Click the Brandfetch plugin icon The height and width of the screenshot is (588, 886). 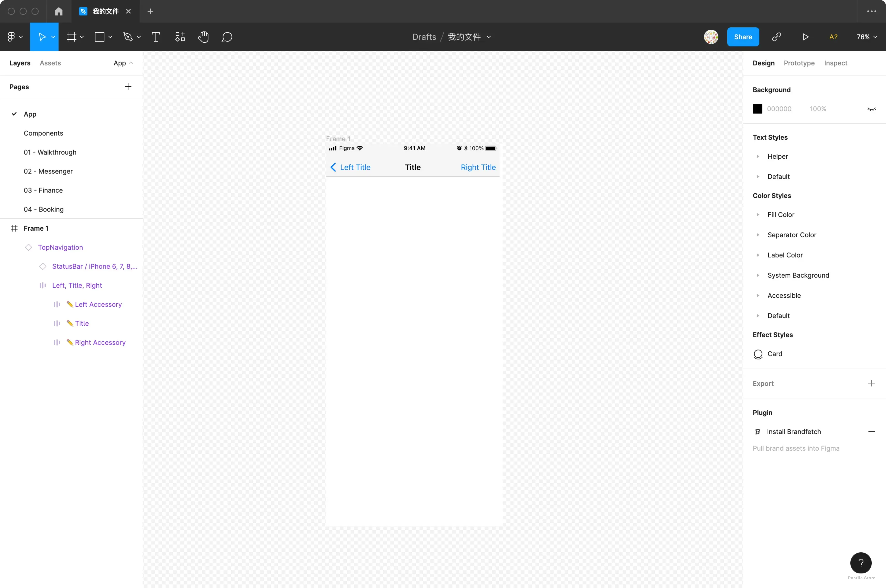(x=757, y=432)
